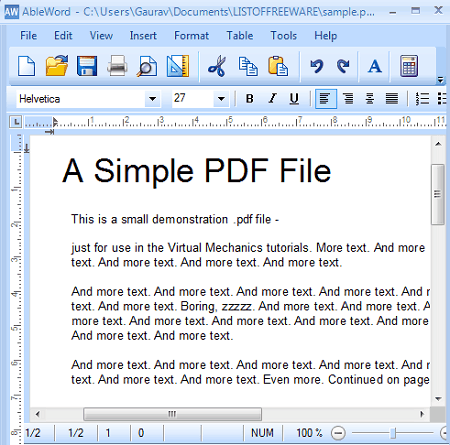
Task: Insert a table with the grid icon
Action: click(x=409, y=66)
